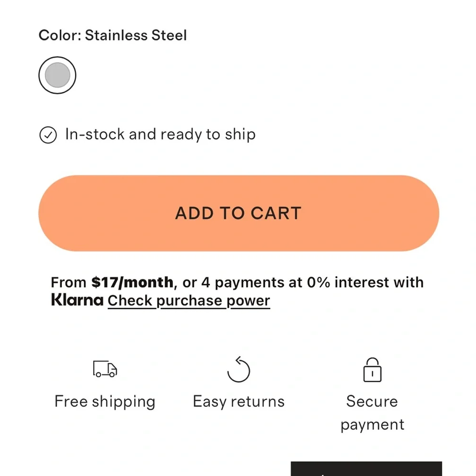Image resolution: width=476 pixels, height=476 pixels.
Task: Click the Secure payment padlock icon
Action: (x=372, y=369)
